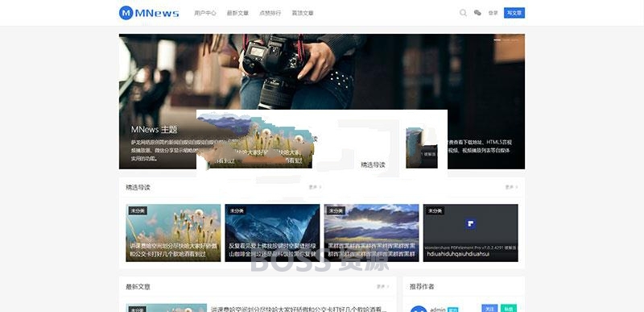Viewport: 644px width, 312px height.
Task: Click 未分类 tag on the dandelion card
Action: [138, 211]
